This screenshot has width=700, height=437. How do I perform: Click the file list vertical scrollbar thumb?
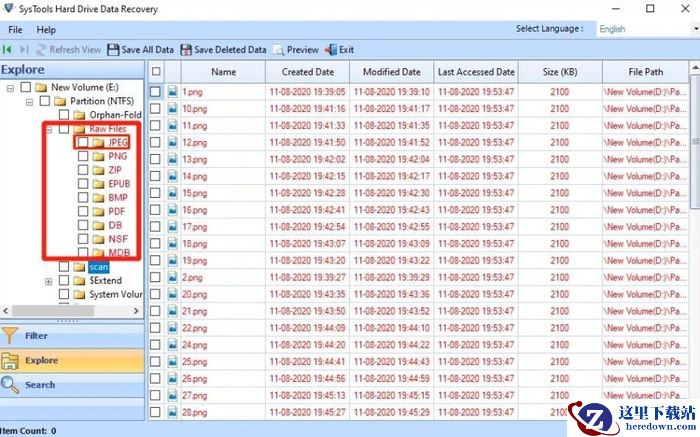coord(695,142)
